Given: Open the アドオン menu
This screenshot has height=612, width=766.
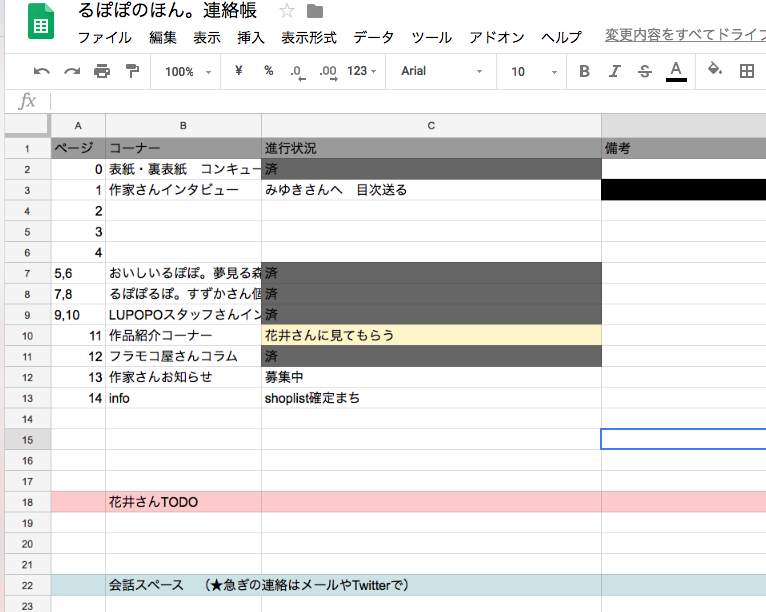Looking at the screenshot, I should [x=497, y=37].
